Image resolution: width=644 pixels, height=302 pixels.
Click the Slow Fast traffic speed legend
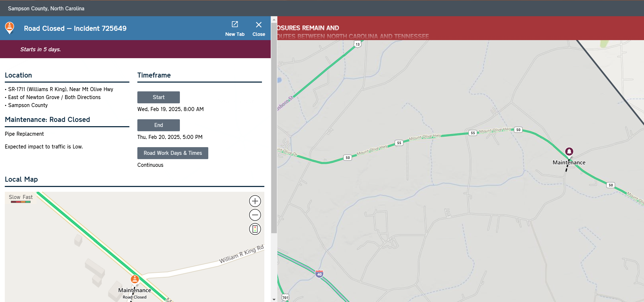click(x=21, y=198)
